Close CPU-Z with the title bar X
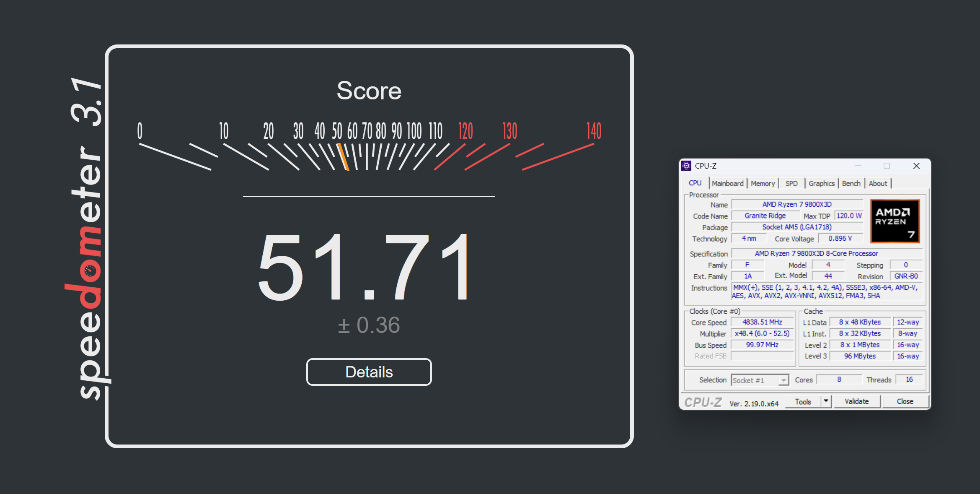 916,166
